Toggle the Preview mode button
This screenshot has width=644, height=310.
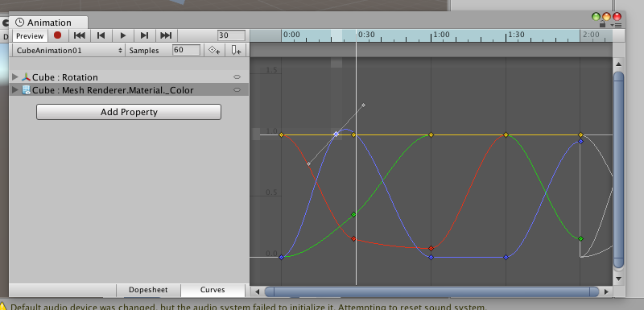point(30,35)
